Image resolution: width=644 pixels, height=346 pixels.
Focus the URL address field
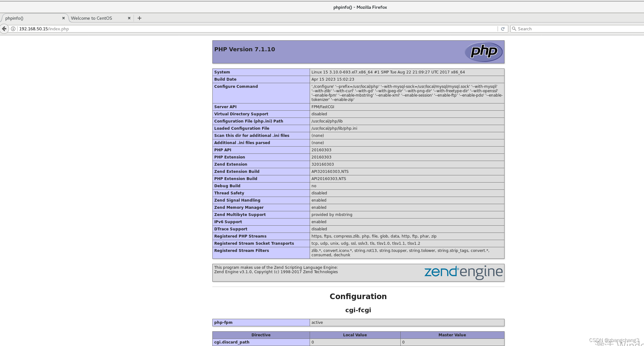pyautogui.click(x=256, y=29)
